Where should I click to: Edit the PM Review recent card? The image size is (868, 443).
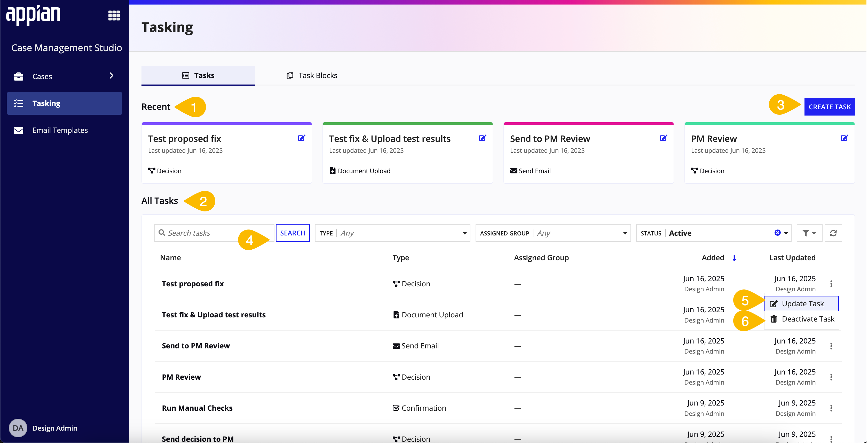point(845,138)
